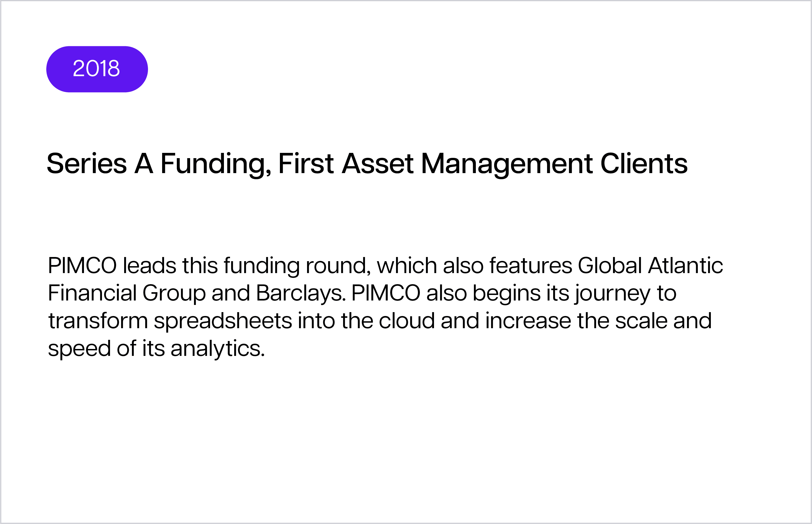Screen dimensions: 812x524
Task: Click the word transform in the description
Action: click(98, 321)
